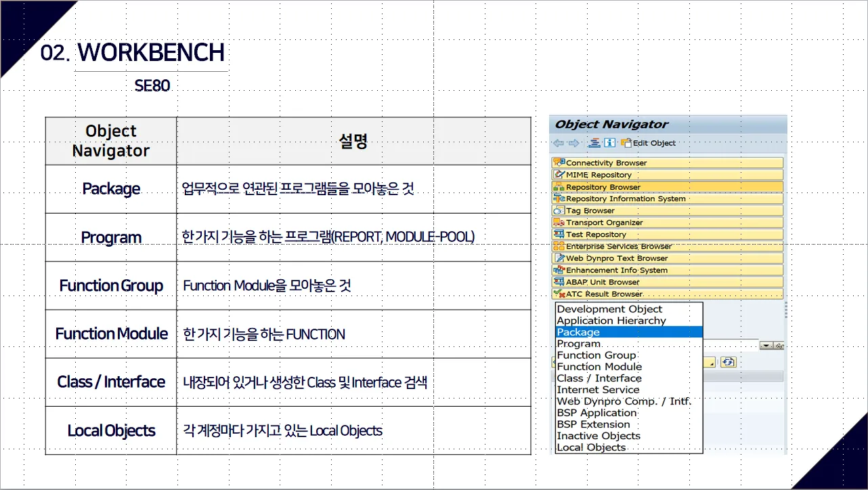Screen dimensions: 868x490
Task: Choose Function Group from the list
Action: 596,355
